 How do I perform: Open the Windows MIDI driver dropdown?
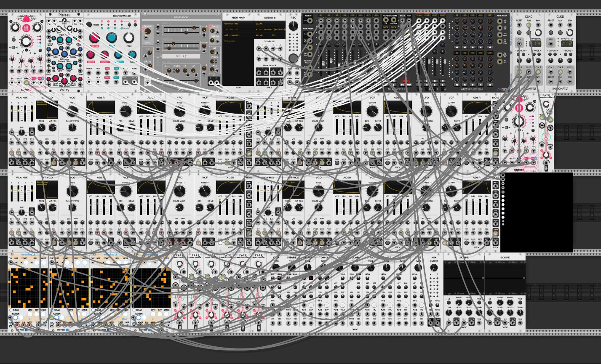[x=238, y=24]
